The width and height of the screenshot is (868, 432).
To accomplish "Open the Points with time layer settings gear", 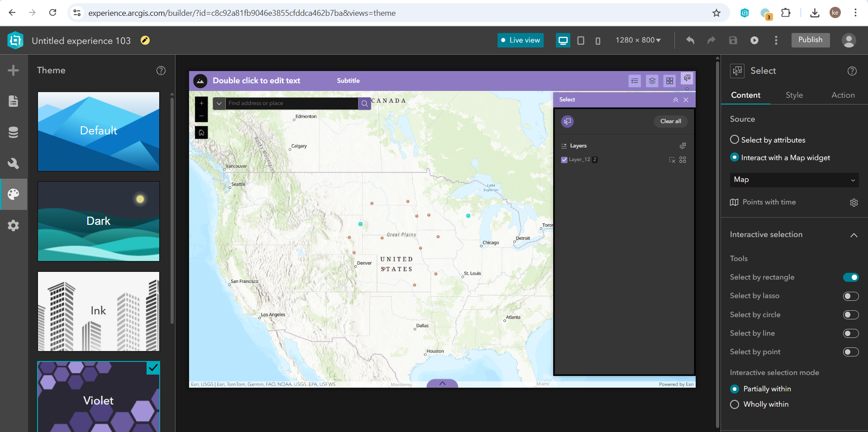I will tap(854, 203).
